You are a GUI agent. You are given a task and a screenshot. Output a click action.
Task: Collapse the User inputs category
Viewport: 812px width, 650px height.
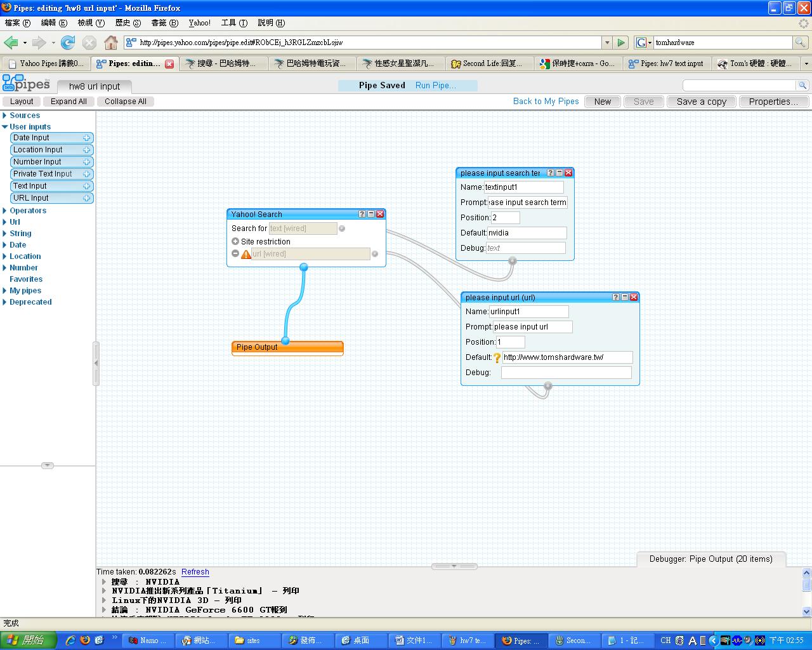(x=5, y=127)
